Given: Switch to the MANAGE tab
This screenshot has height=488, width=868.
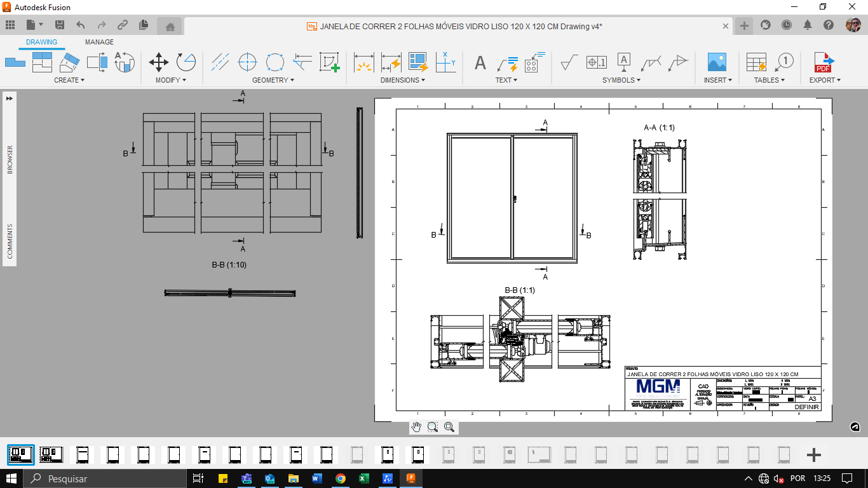Looking at the screenshot, I should pos(98,41).
